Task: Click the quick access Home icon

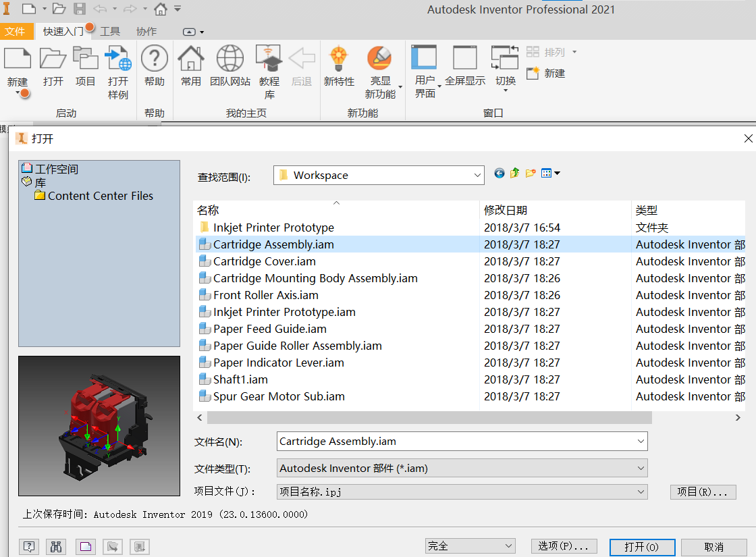Action: pos(161,9)
